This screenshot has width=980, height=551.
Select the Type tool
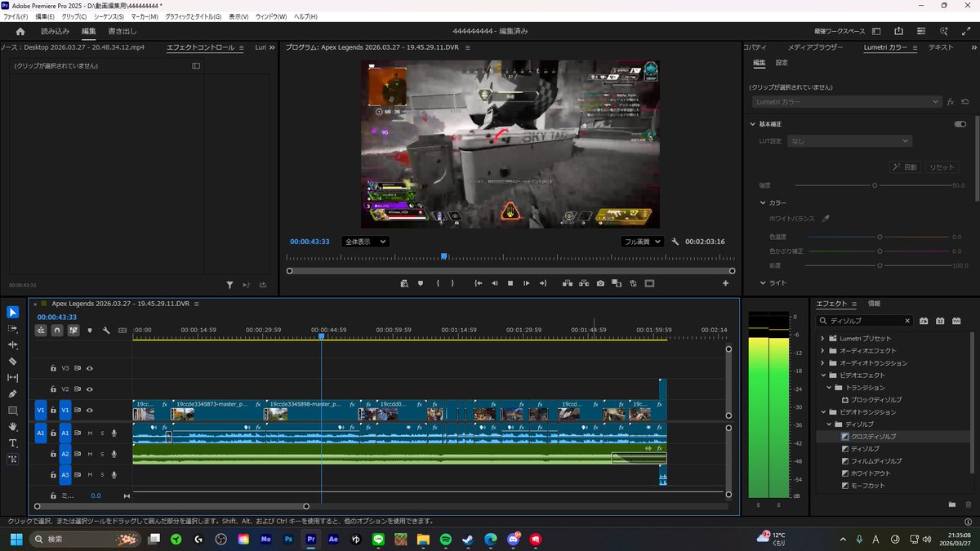pyautogui.click(x=12, y=443)
